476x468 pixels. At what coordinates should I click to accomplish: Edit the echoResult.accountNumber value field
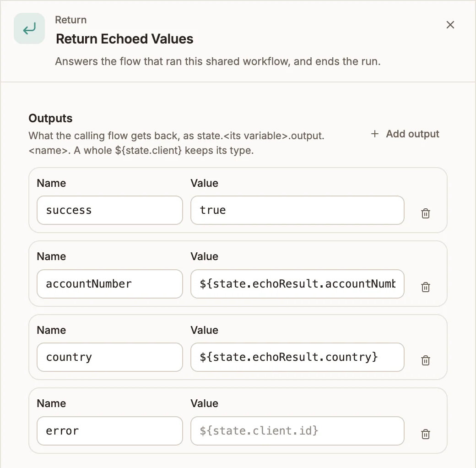click(297, 284)
